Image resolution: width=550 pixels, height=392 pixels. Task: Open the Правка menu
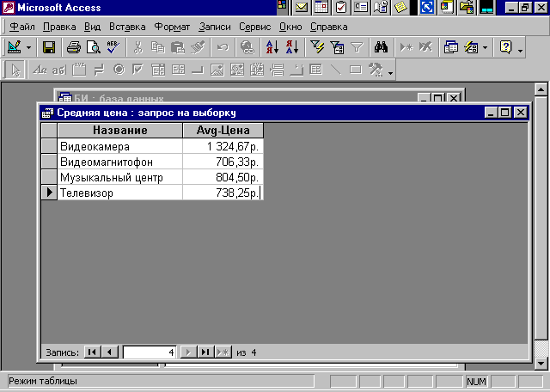59,27
